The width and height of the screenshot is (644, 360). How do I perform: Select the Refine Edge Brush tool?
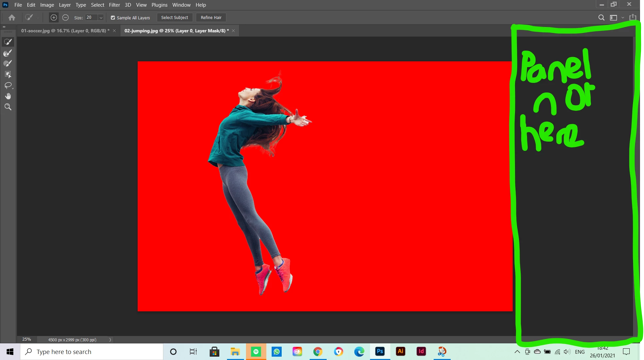coord(8,53)
